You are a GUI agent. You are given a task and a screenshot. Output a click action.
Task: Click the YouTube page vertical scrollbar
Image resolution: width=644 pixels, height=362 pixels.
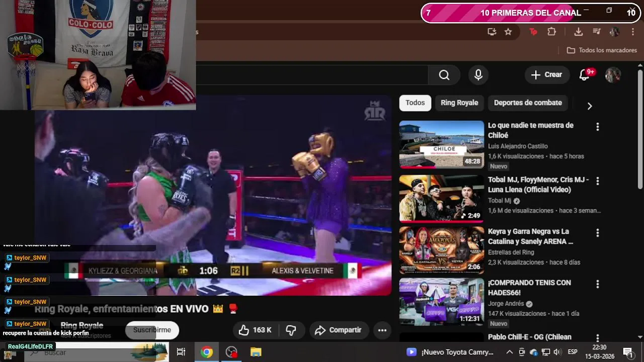click(x=640, y=128)
